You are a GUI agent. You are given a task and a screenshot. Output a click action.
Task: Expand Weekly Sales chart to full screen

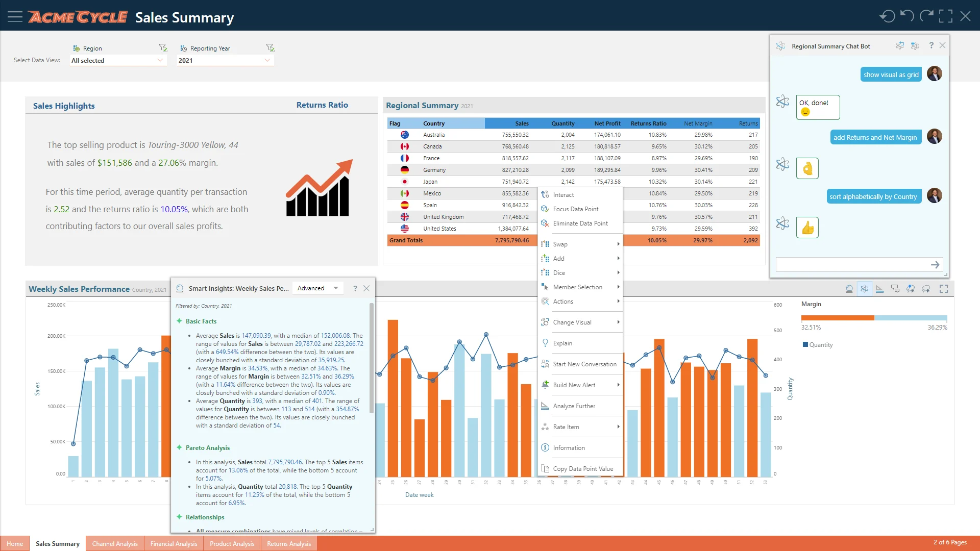pos(944,289)
